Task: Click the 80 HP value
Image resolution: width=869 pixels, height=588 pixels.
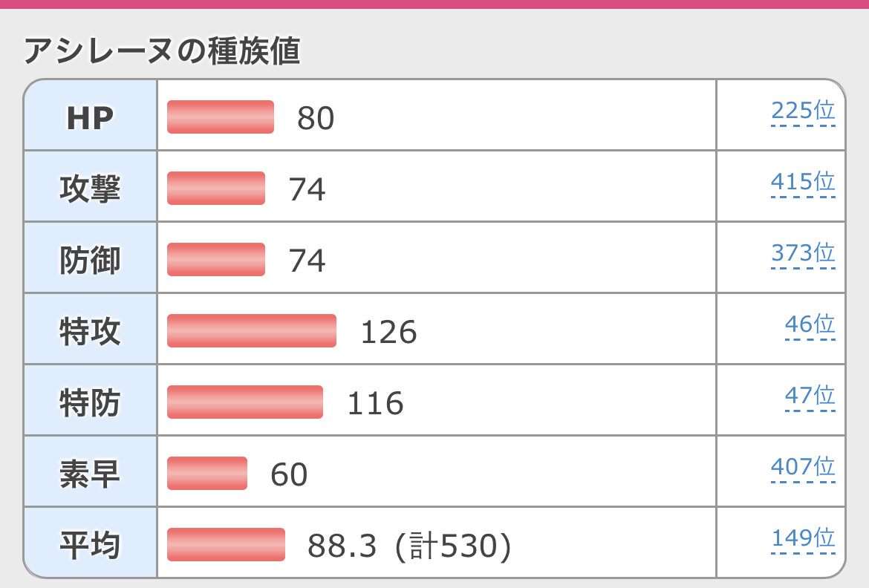Action: 316,119
